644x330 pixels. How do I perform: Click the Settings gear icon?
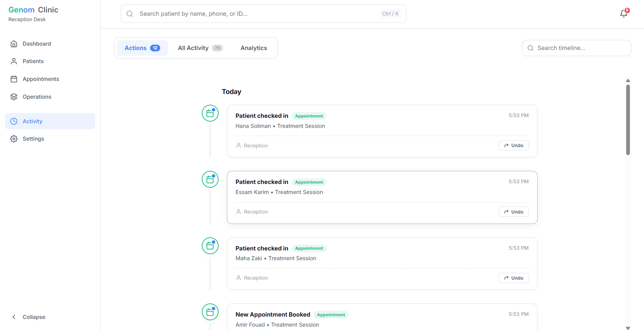coord(14,139)
